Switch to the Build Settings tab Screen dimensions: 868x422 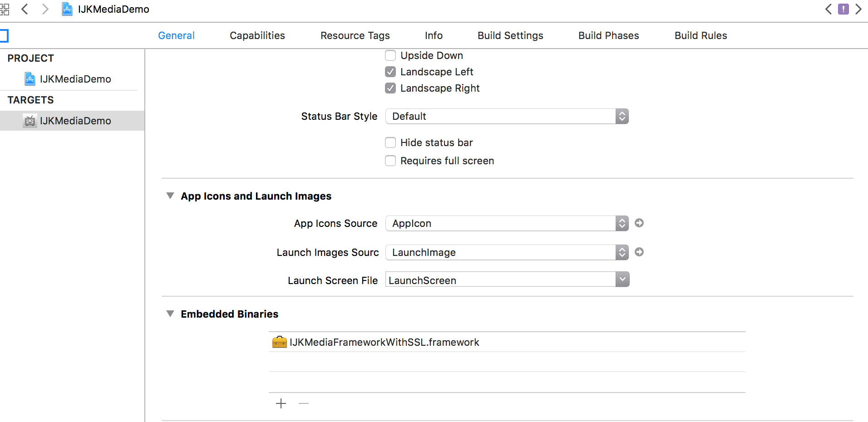point(510,35)
